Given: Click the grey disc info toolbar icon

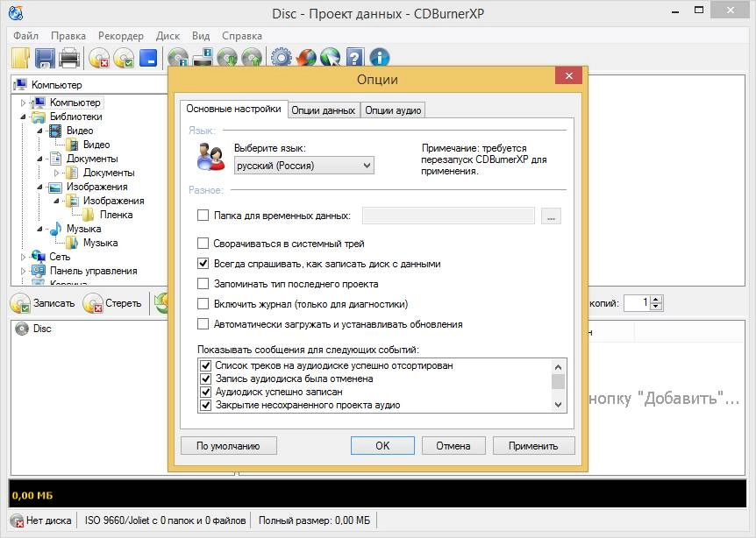Looking at the screenshot, I should point(178,59).
